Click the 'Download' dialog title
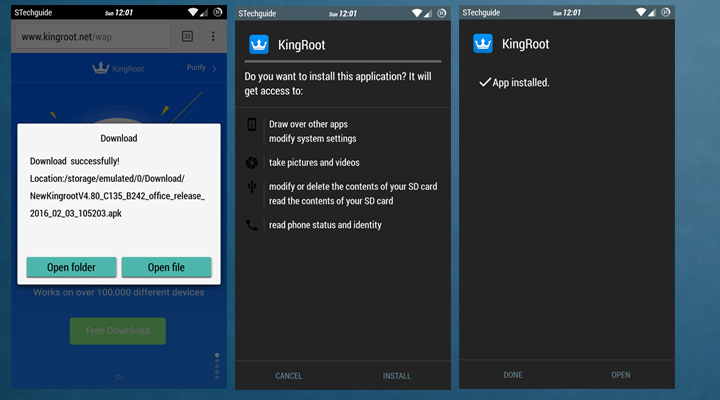 tap(119, 138)
